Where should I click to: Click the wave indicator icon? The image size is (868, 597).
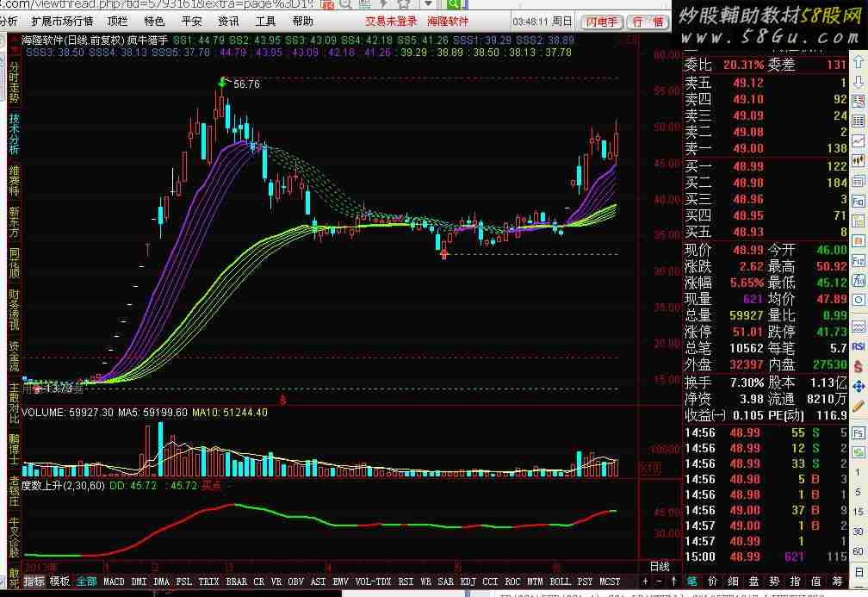point(858,326)
